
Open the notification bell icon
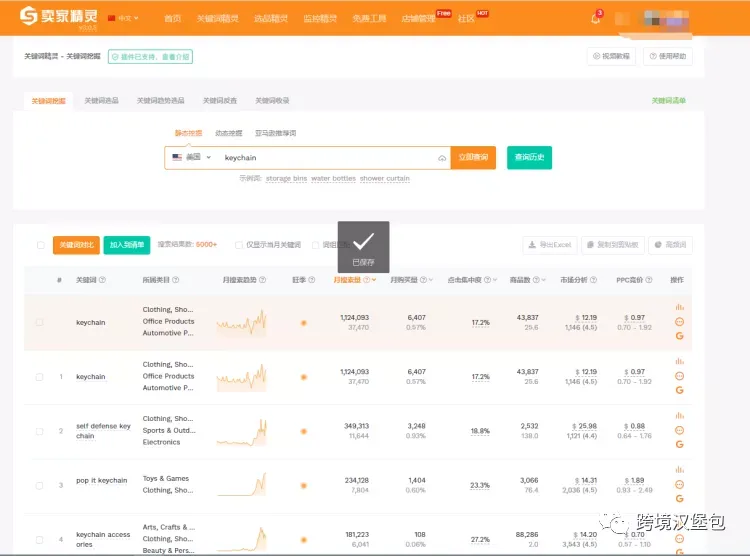click(x=596, y=18)
